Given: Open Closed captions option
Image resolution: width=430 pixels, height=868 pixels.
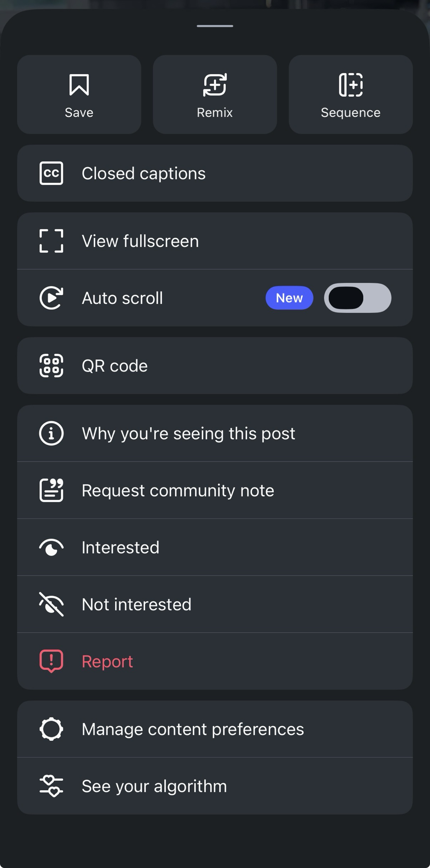Looking at the screenshot, I should point(143,174).
